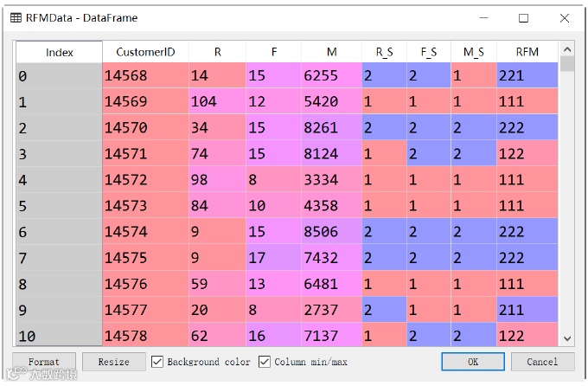
Task: Select RFM value 221 in row 0
Action: (527, 75)
